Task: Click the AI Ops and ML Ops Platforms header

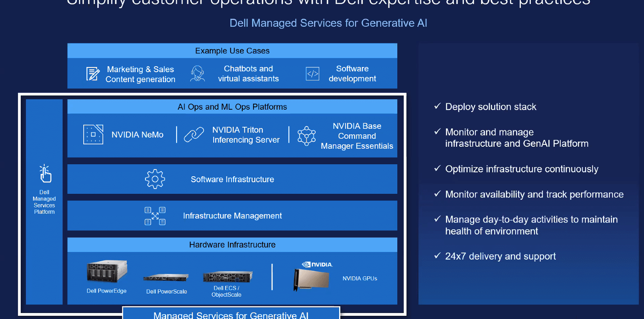Action: click(x=232, y=107)
